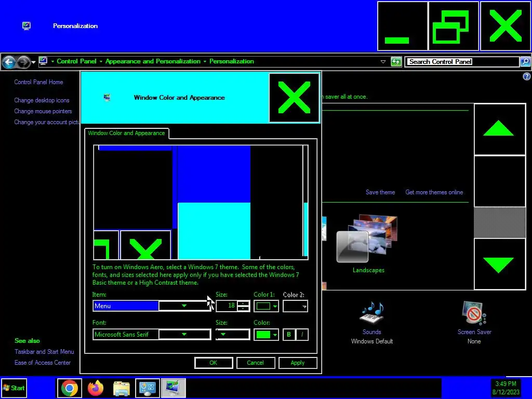Click the search magnifier icon
Viewport: 532px width, 399px height.
pyautogui.click(x=525, y=62)
